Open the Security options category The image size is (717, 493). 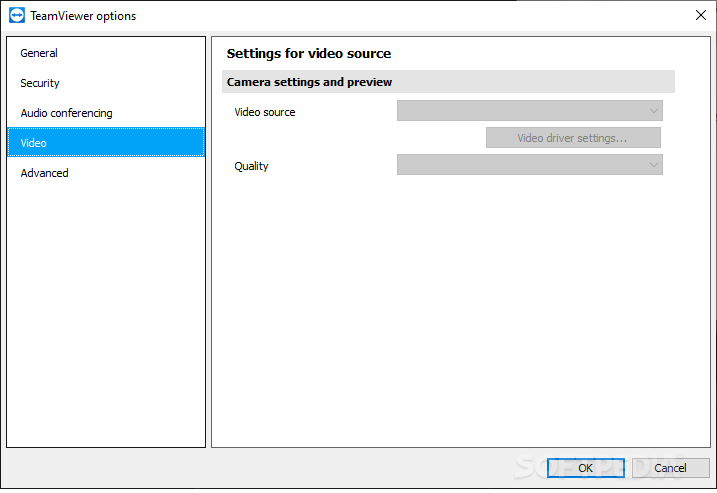coord(106,83)
